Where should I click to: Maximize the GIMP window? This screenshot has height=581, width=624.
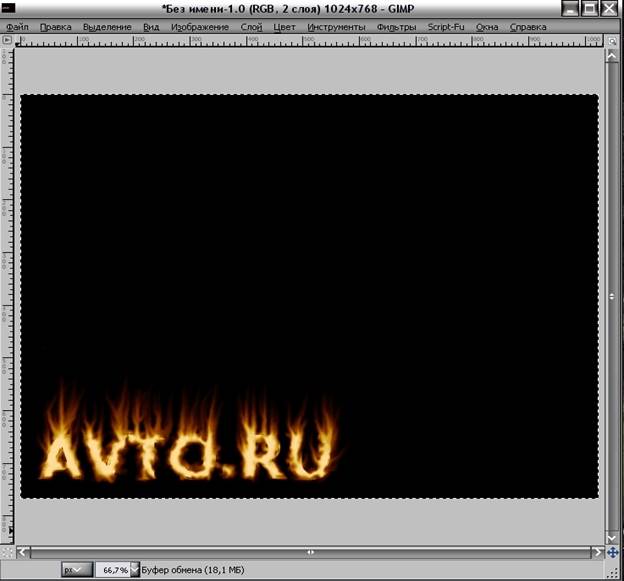(x=590, y=8)
